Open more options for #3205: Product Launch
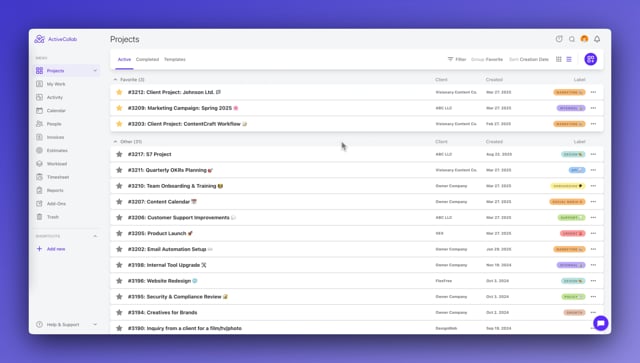Screen dimensions: 640x363 coord(593,234)
